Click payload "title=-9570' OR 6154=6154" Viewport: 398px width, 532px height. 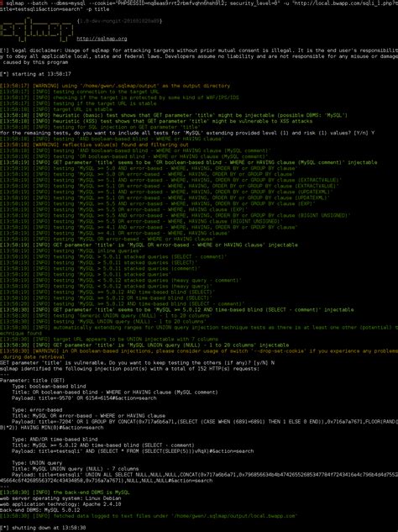pyautogui.click(x=84, y=398)
